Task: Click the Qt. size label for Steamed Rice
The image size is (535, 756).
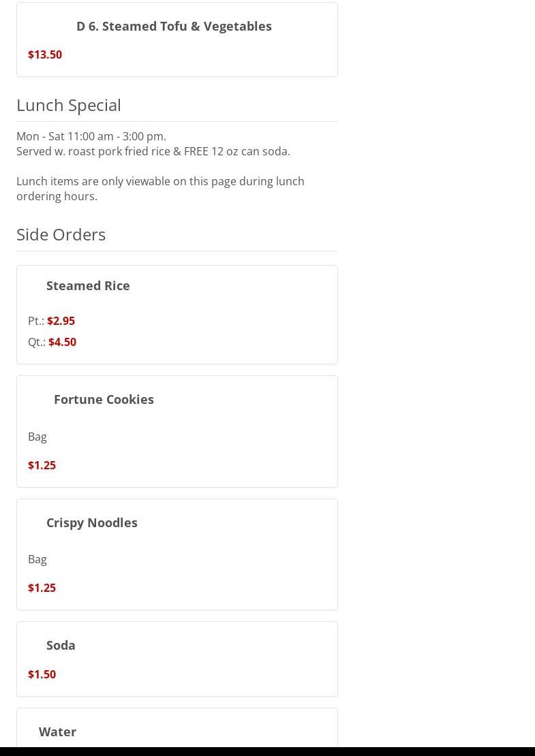Action: coord(37,342)
